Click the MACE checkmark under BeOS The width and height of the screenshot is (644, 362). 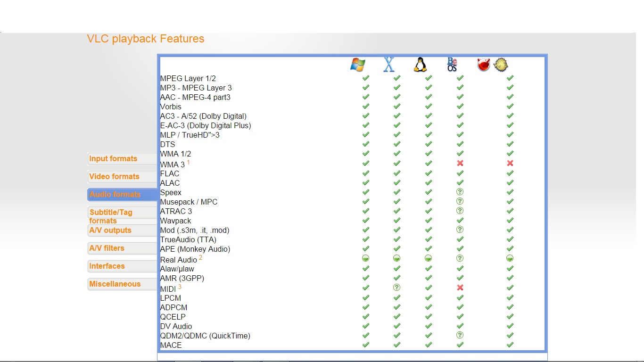click(x=460, y=345)
